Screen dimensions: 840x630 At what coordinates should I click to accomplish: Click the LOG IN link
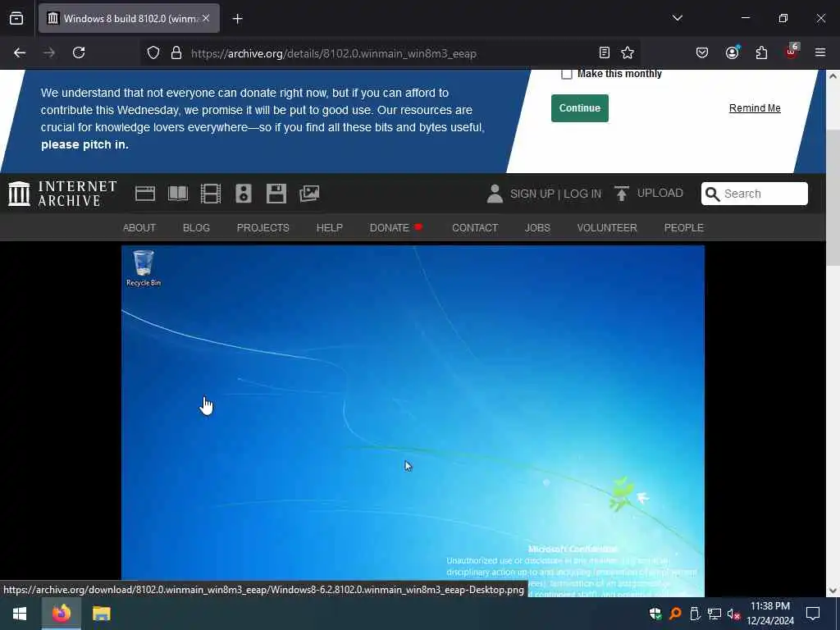582,194
